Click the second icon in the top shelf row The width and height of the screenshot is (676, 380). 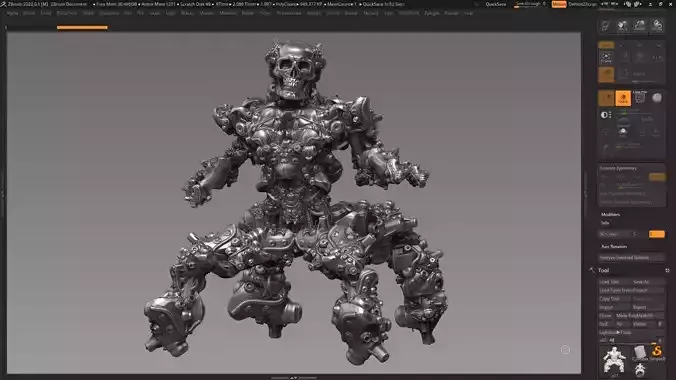click(623, 26)
